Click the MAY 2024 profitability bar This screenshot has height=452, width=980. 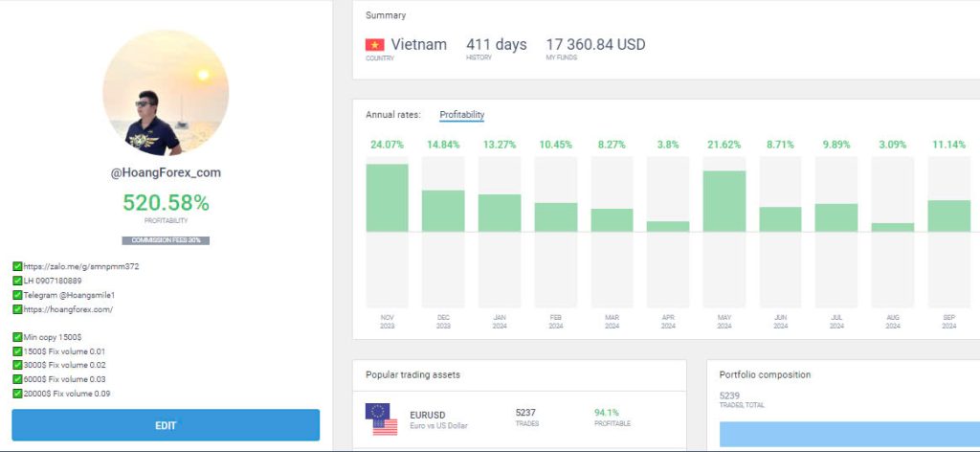(x=724, y=201)
